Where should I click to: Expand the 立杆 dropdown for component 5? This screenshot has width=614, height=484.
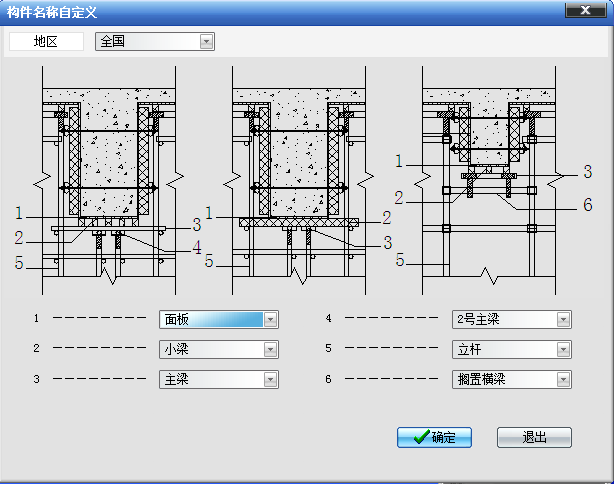click(563, 349)
